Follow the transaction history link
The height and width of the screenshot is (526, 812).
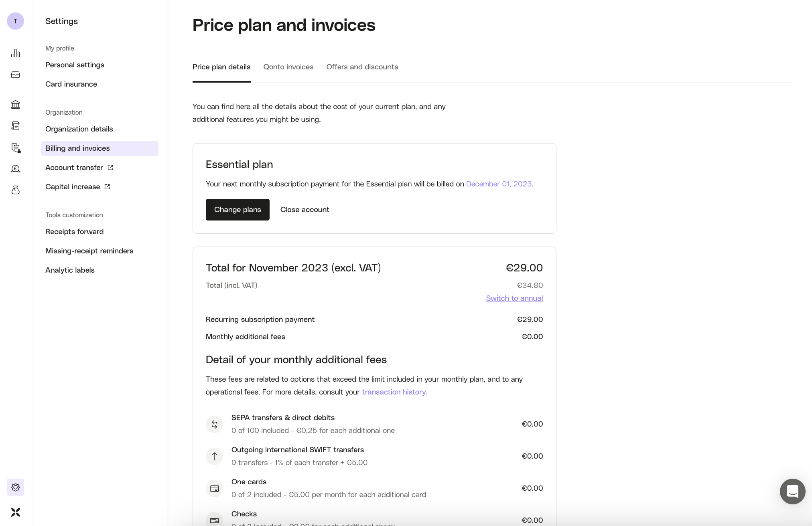tap(394, 392)
